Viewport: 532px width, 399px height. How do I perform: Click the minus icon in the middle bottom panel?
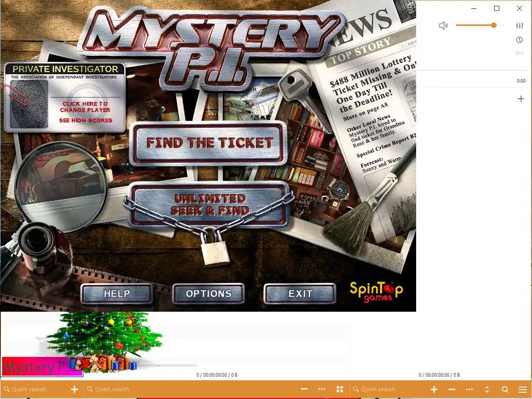point(304,389)
